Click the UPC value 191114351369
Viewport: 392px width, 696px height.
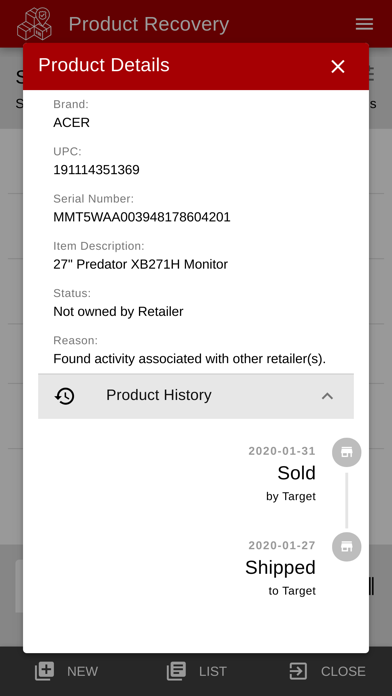tap(96, 170)
